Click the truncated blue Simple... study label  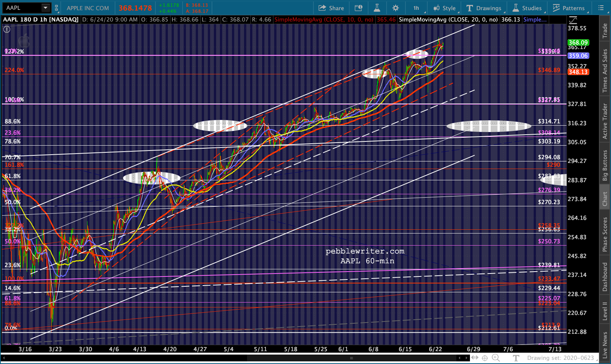pos(535,19)
